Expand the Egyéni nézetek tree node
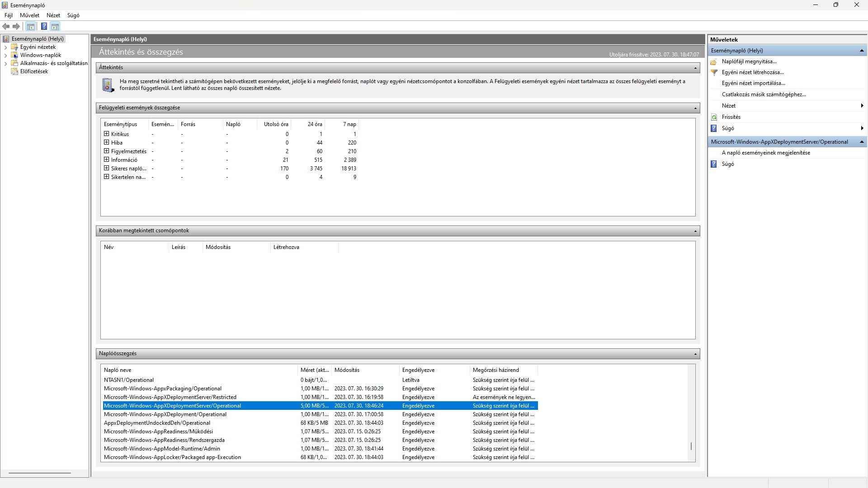Viewport: 868px width, 488px height. pyautogui.click(x=5, y=47)
